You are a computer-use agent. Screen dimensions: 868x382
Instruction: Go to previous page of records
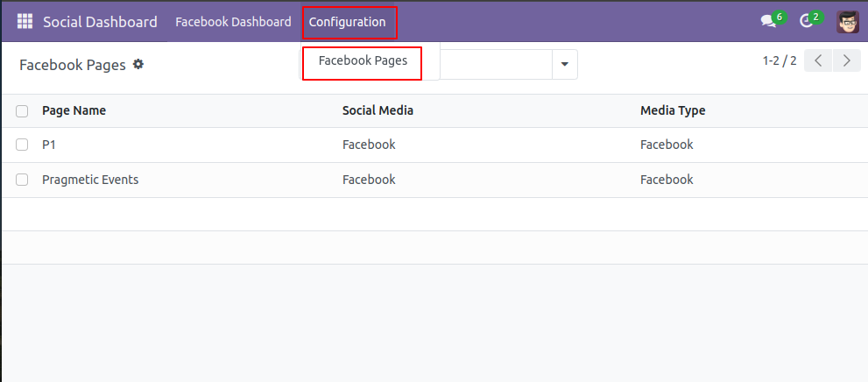(x=818, y=60)
